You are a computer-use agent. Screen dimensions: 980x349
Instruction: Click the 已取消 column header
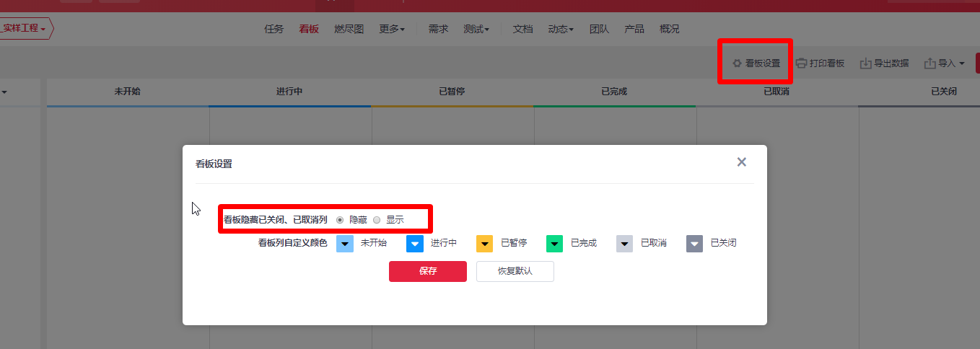(776, 92)
